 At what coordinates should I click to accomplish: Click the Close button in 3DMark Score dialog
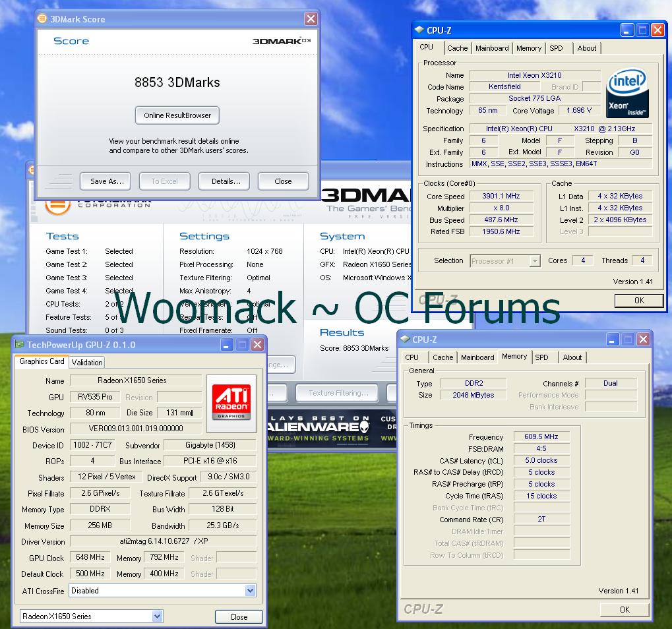(x=284, y=181)
